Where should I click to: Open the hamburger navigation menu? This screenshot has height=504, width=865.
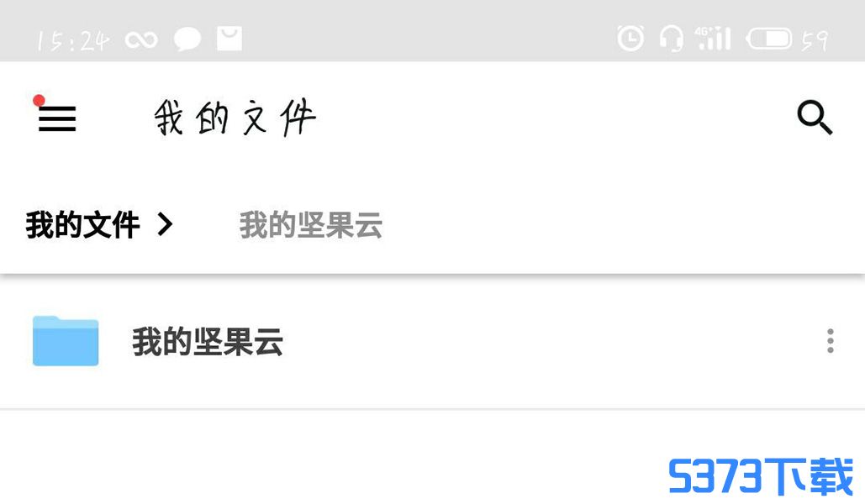coord(57,118)
